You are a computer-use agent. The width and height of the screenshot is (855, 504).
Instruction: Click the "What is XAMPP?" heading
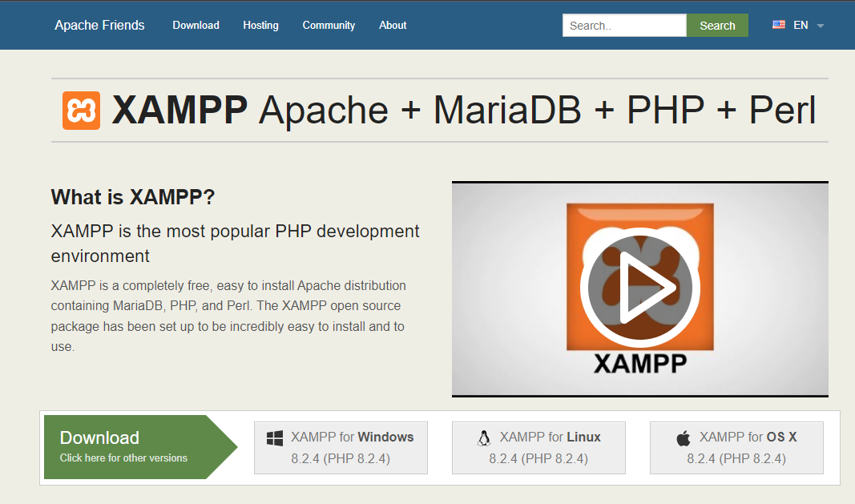133,197
